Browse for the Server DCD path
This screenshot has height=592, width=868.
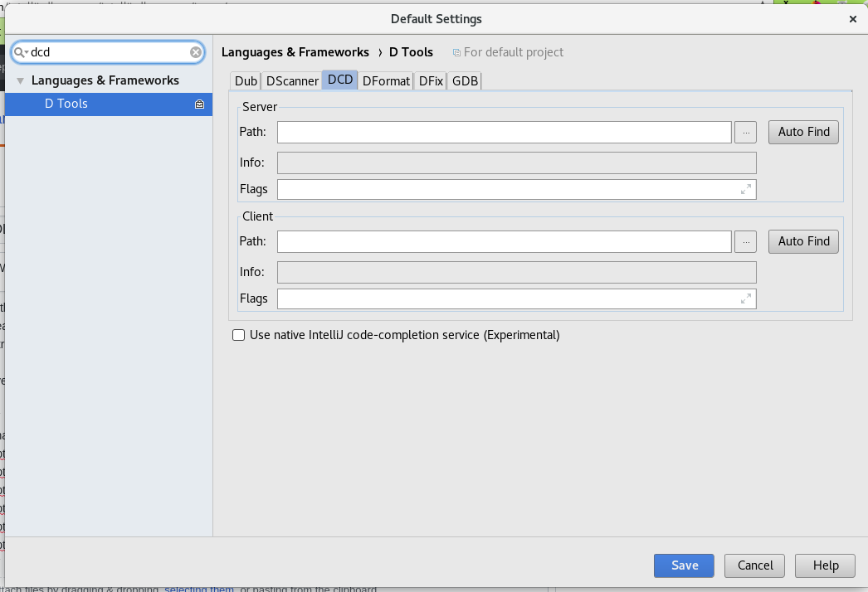[745, 132]
